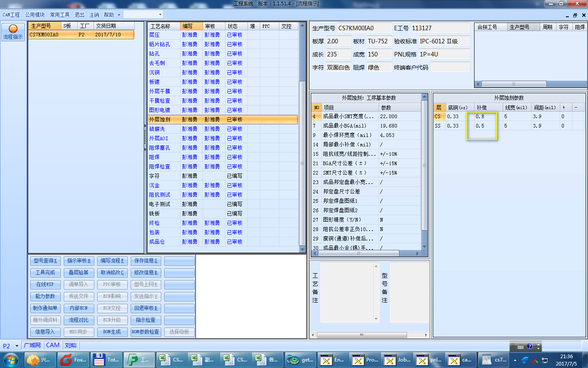Select the 外层蚀刻 process row
Screen dimensions: 588x368
[223, 120]
